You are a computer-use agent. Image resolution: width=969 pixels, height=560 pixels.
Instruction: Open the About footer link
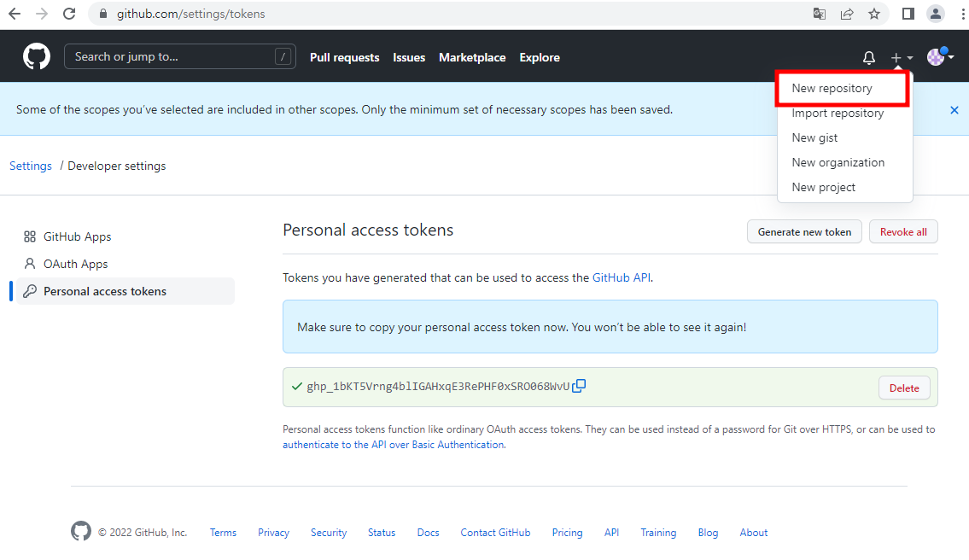tap(753, 532)
